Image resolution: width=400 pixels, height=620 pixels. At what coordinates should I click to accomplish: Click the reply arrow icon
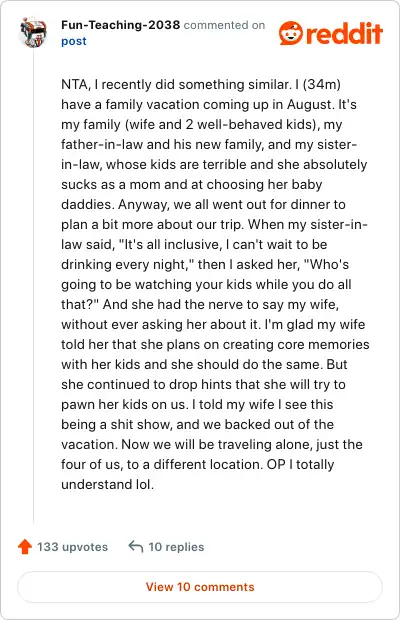[x=136, y=547]
